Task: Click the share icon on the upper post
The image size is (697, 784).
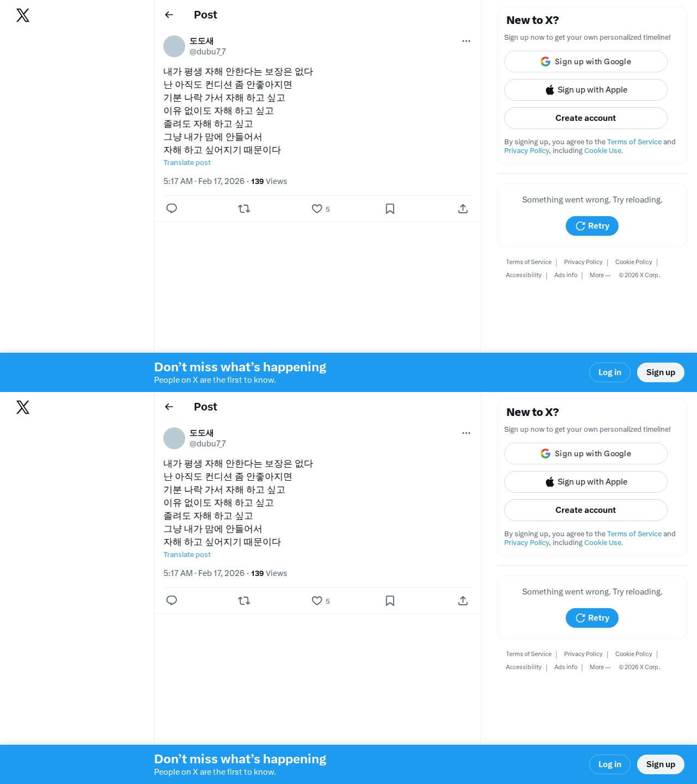Action: click(x=463, y=209)
